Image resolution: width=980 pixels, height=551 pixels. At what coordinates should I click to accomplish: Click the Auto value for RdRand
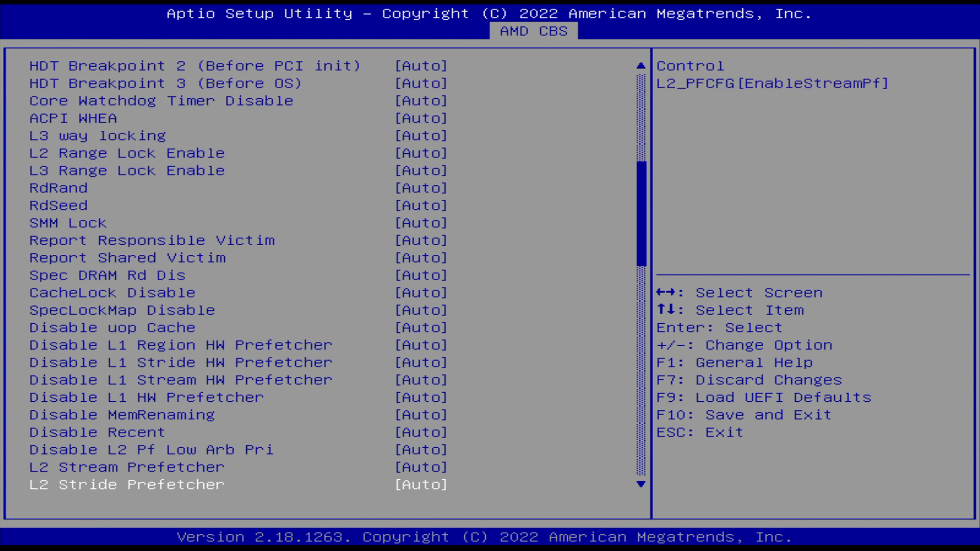[421, 188]
